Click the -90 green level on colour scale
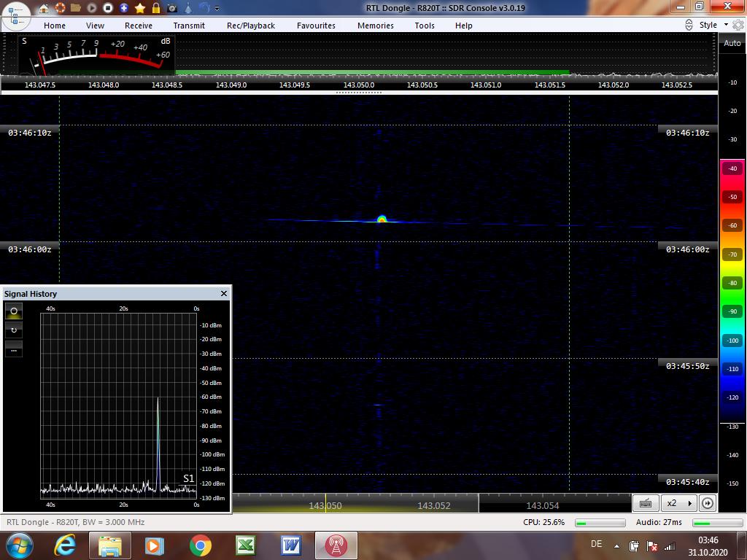The image size is (747, 560). [x=732, y=311]
